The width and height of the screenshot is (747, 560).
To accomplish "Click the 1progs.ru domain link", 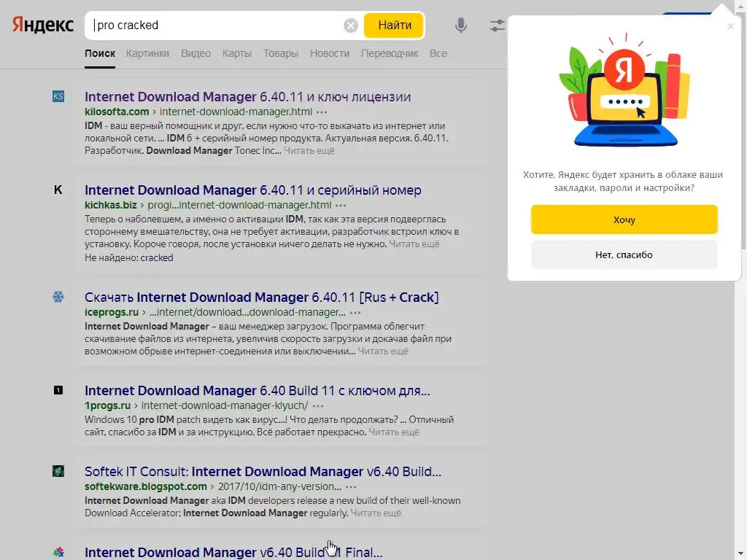I will (108, 405).
